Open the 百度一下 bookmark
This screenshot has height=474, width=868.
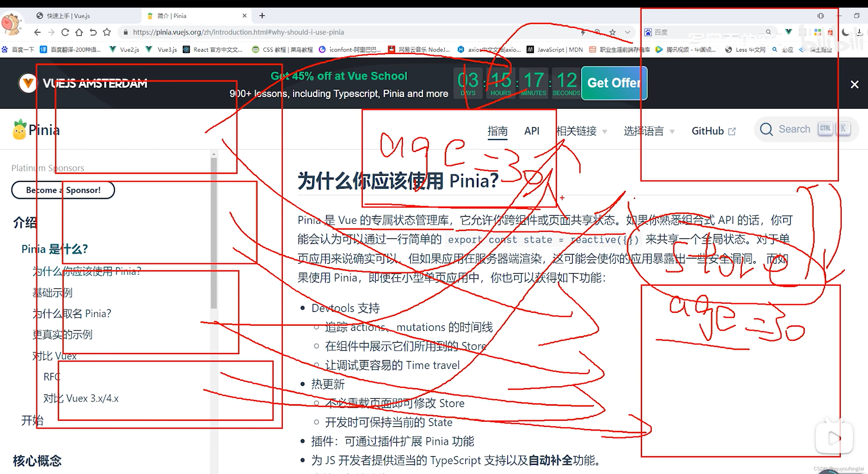pos(18,50)
